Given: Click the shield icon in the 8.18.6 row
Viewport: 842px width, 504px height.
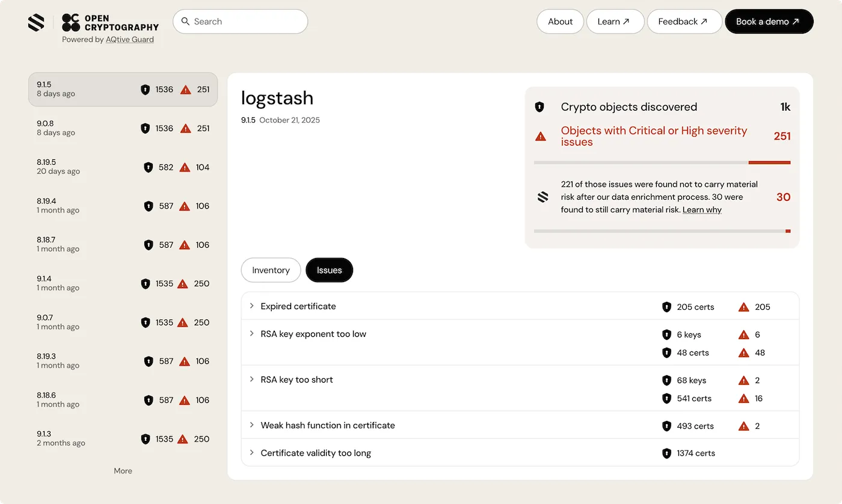Looking at the screenshot, I should coord(149,400).
